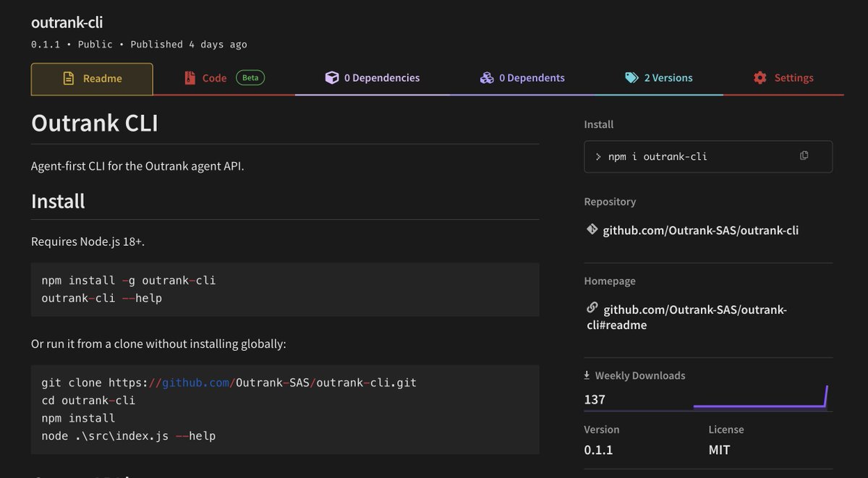Go to the Settings tab

[x=783, y=79]
